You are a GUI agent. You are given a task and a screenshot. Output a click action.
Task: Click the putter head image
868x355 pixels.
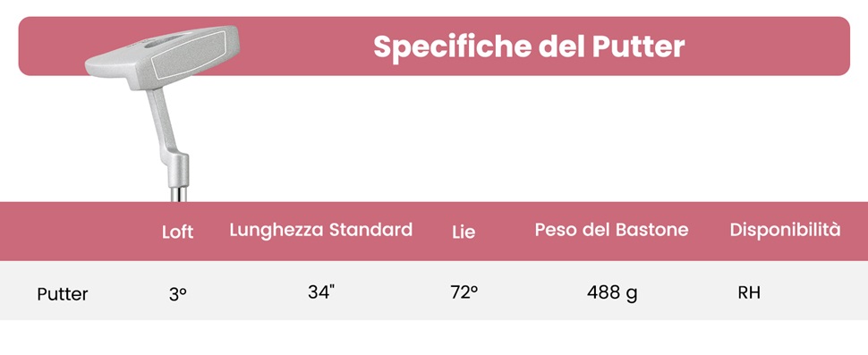pyautogui.click(x=162, y=57)
